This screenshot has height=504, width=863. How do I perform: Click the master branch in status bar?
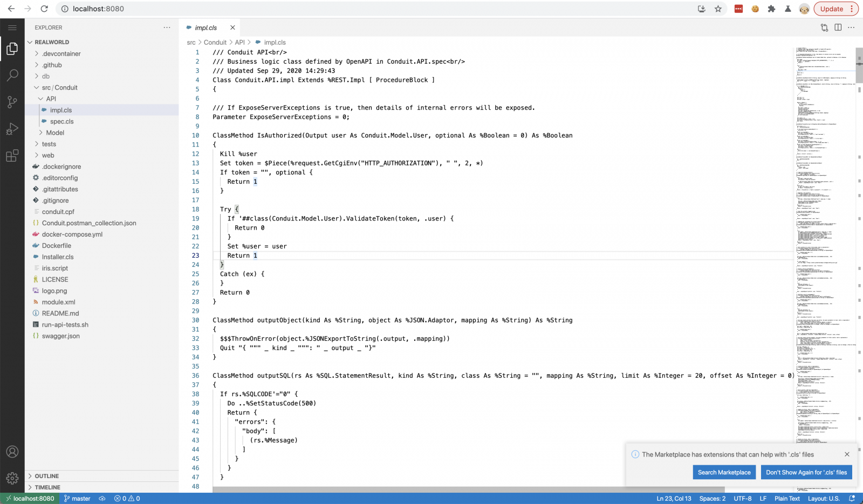pos(77,499)
